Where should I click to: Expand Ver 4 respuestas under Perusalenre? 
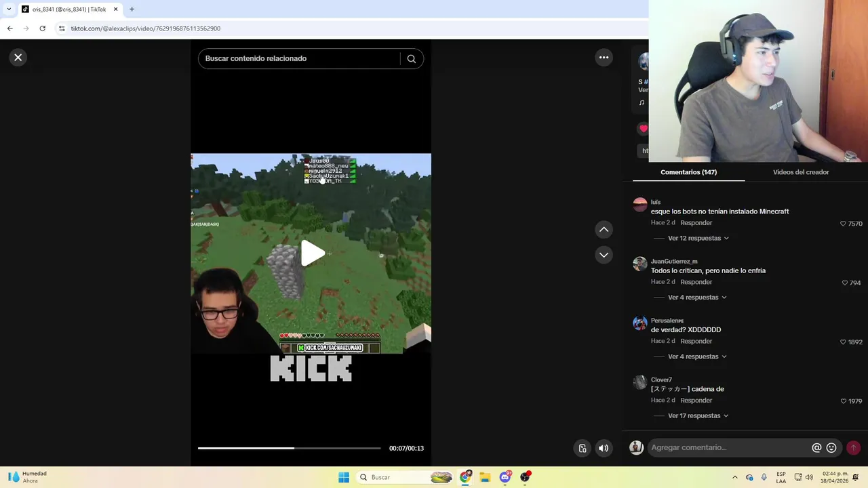coord(697,357)
